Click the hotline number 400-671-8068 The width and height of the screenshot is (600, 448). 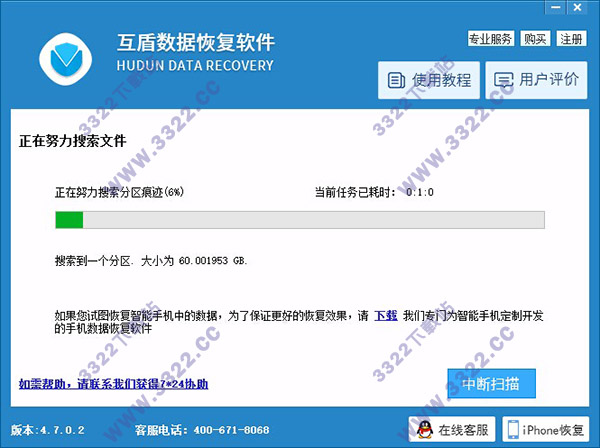point(232,430)
